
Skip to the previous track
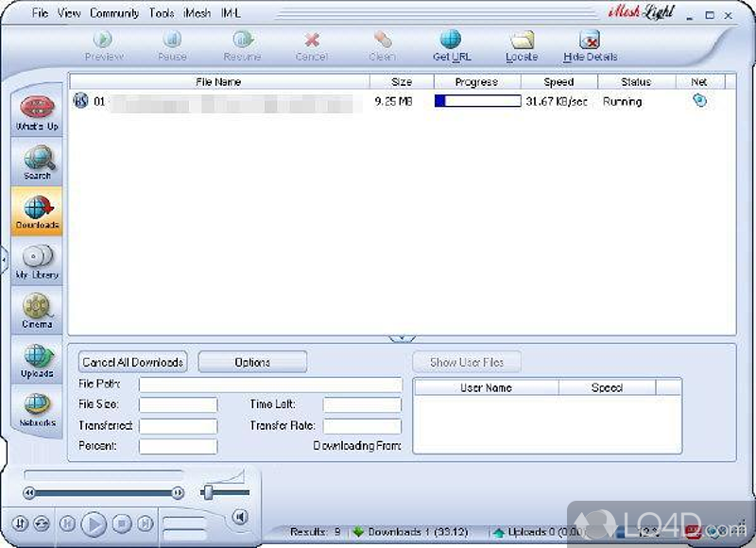coord(67,523)
